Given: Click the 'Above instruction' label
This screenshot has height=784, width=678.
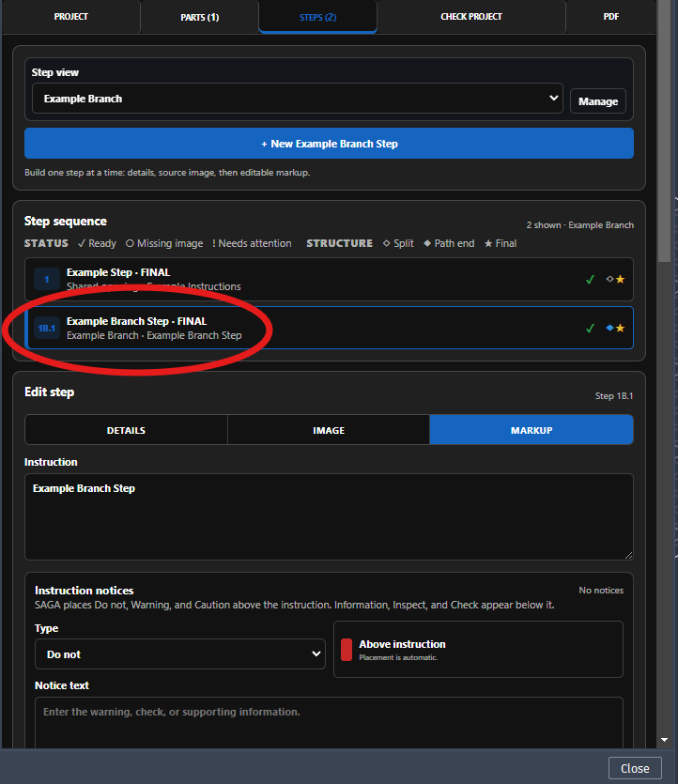Looking at the screenshot, I should [x=402, y=644].
